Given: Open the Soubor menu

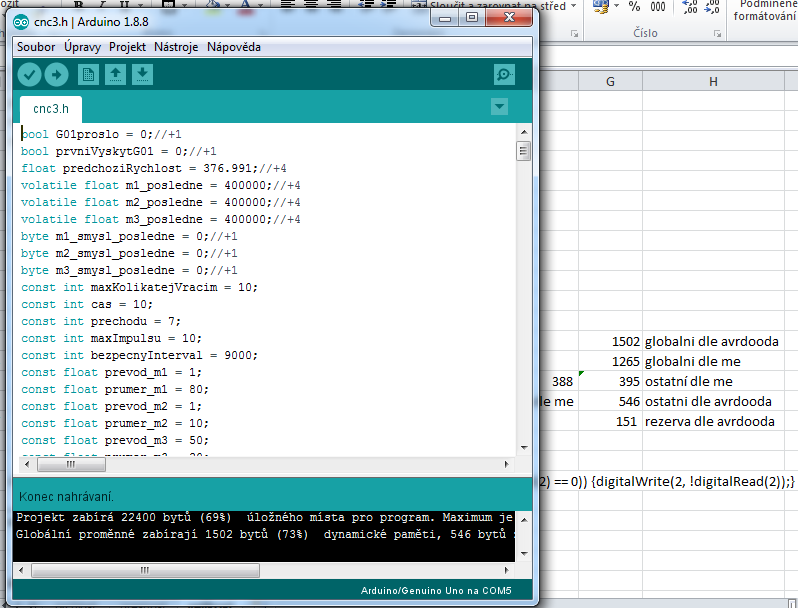Looking at the screenshot, I should (x=36, y=47).
